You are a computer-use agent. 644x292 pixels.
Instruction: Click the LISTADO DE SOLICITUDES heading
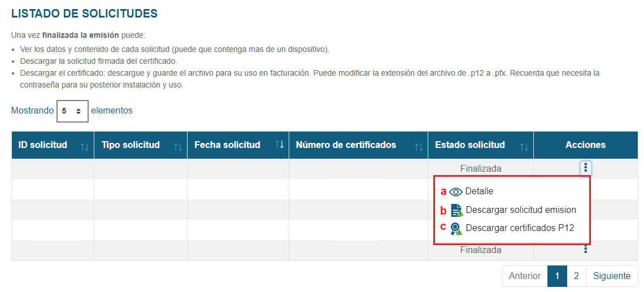pos(84,14)
